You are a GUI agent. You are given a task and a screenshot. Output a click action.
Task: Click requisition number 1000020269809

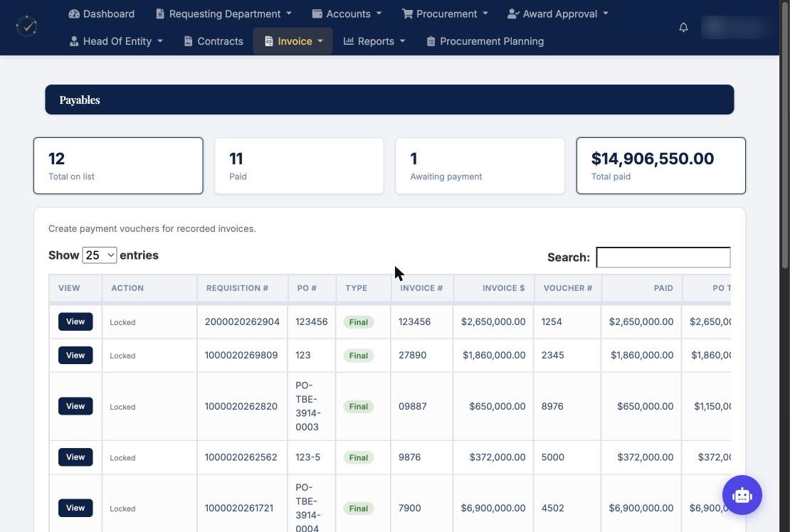[241, 356]
